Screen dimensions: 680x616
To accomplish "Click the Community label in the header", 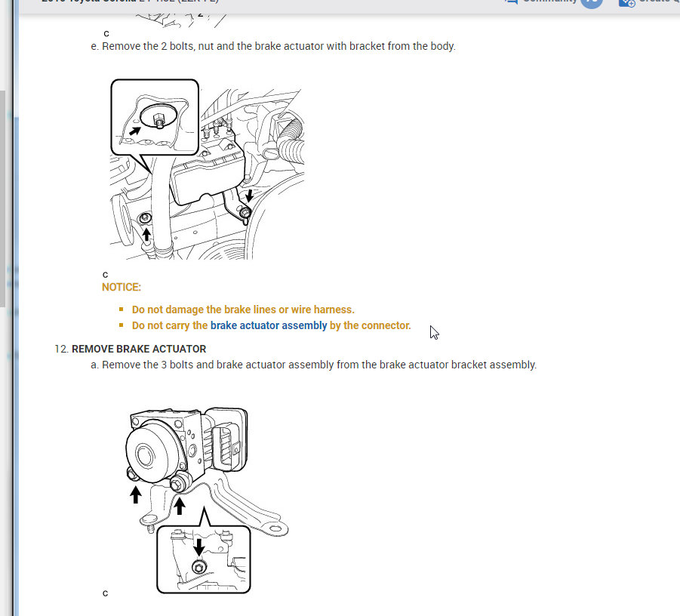I will [x=550, y=2].
